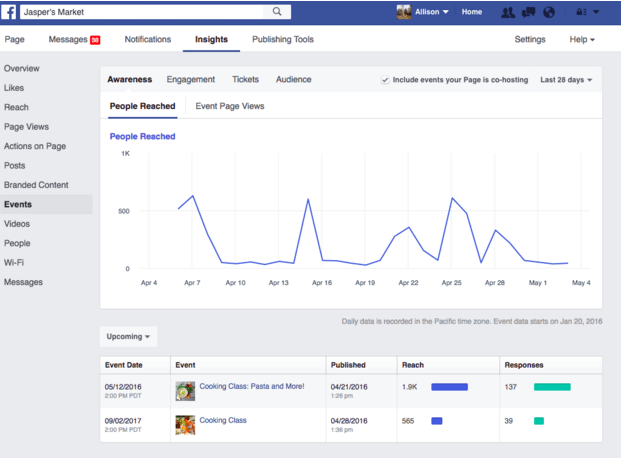This screenshot has height=469, width=629.
Task: Open page Settings
Action: 530,39
